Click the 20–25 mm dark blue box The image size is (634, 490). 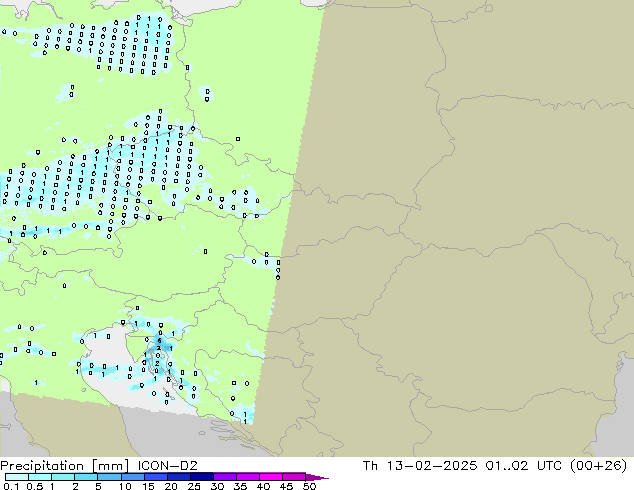[178, 477]
